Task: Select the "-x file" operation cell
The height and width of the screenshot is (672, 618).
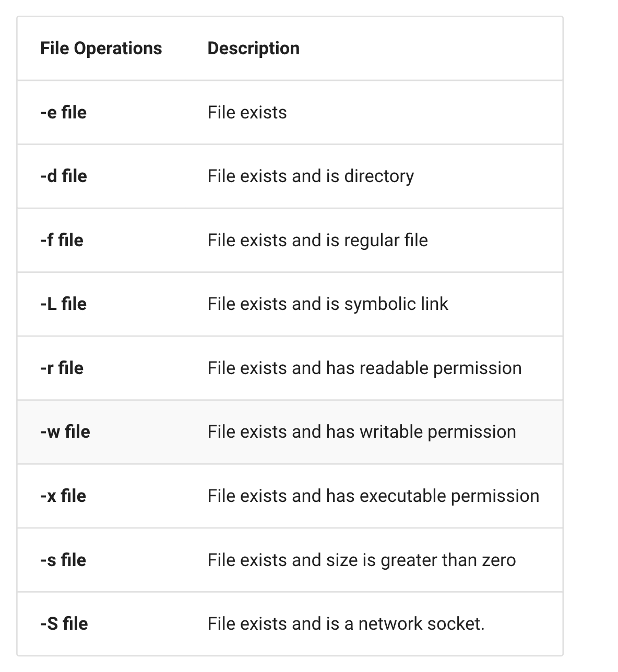Action: click(63, 496)
